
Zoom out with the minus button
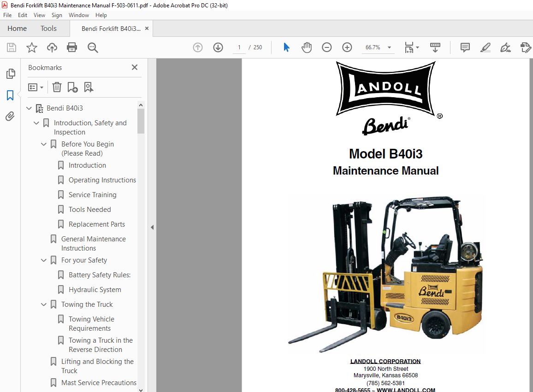(326, 47)
